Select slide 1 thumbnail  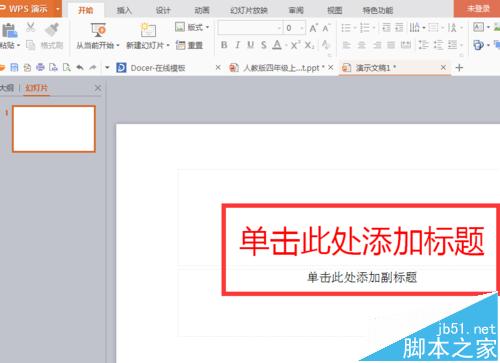[x=54, y=129]
